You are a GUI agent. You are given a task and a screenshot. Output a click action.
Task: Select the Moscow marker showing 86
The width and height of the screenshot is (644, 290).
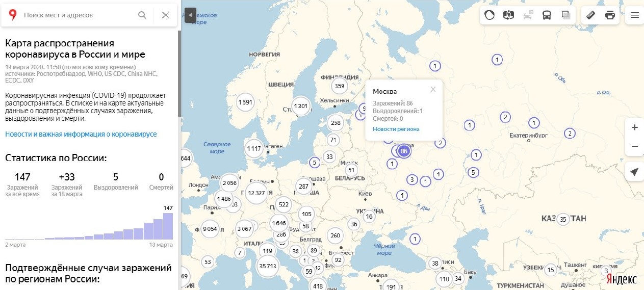click(404, 151)
